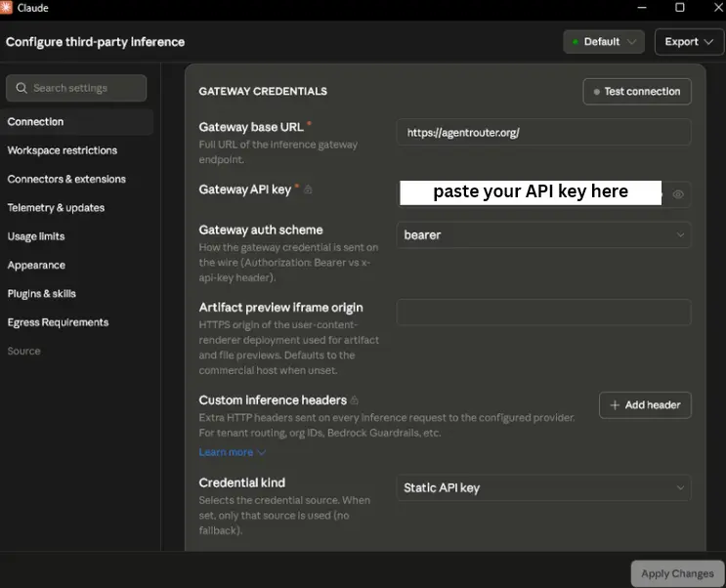
Task: Open Connectors & extensions section
Action: point(66,179)
